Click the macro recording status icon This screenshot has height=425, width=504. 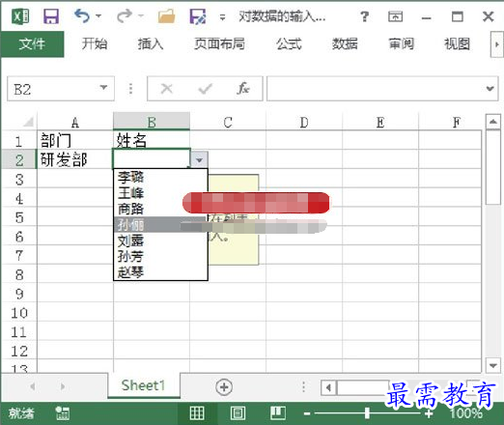62,413
